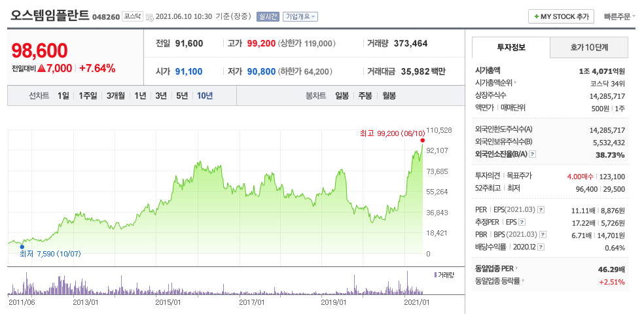Click the 2015/01 date axis label
The width and height of the screenshot is (644, 314).
click(168, 302)
